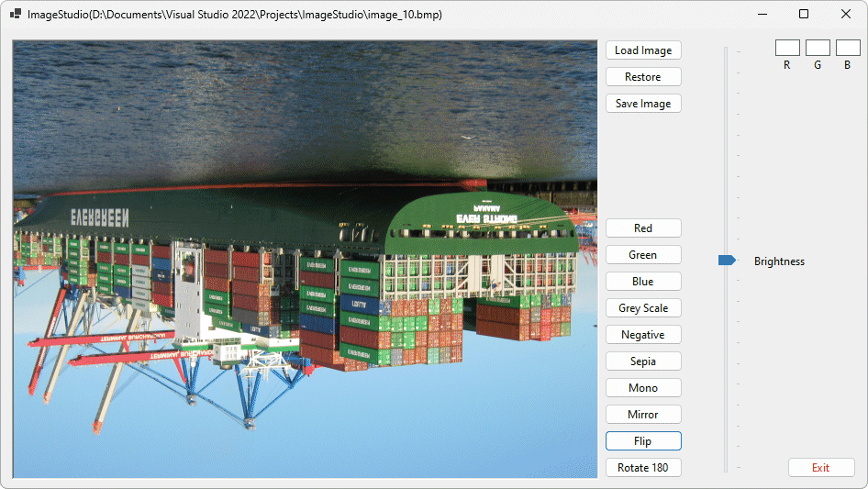Click the container ship picture

[305, 259]
